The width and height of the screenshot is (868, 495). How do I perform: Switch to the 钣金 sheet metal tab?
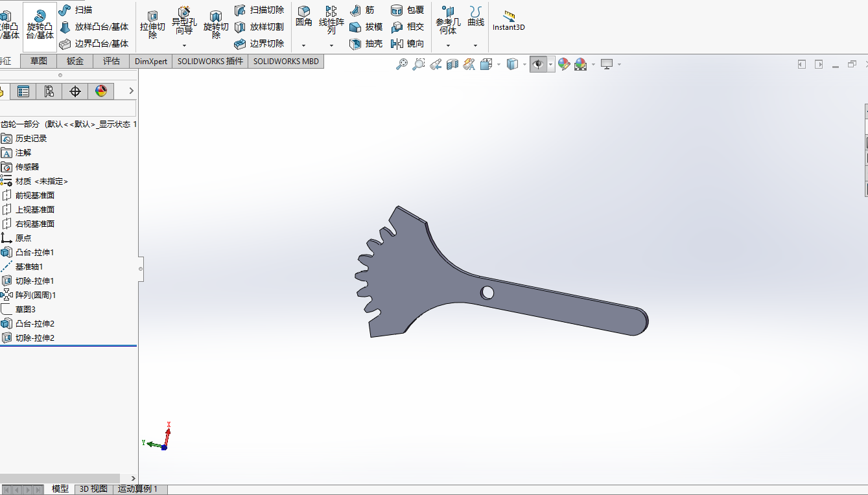tap(75, 62)
